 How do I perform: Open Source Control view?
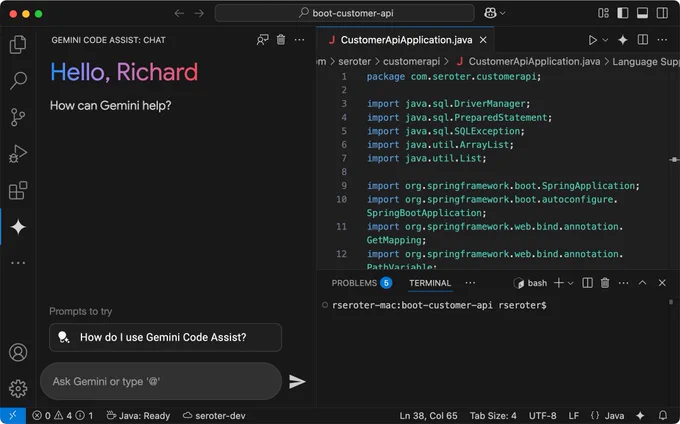point(18,117)
